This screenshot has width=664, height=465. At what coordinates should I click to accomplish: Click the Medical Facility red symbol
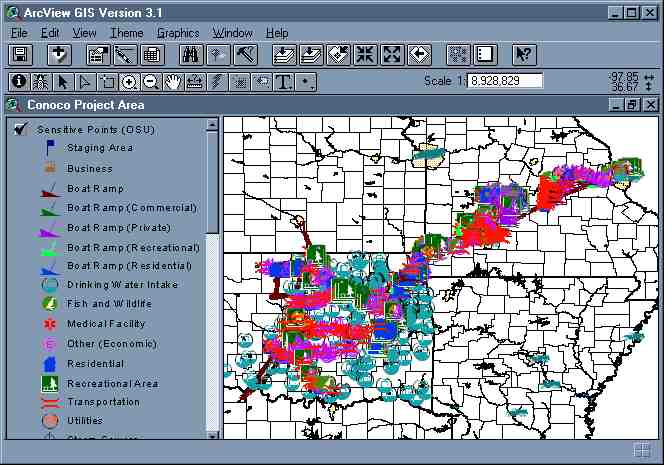click(50, 324)
